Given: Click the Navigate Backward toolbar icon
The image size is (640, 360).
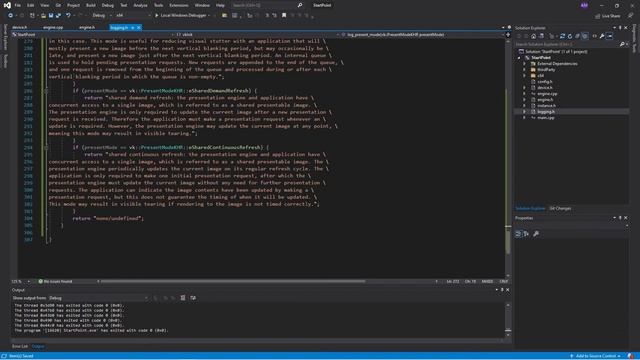Looking at the screenshot, I should [x=10, y=16].
